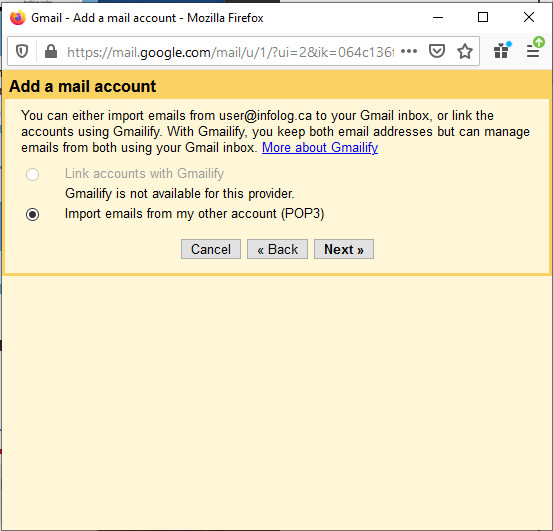Continue by clicking Next »

[344, 249]
